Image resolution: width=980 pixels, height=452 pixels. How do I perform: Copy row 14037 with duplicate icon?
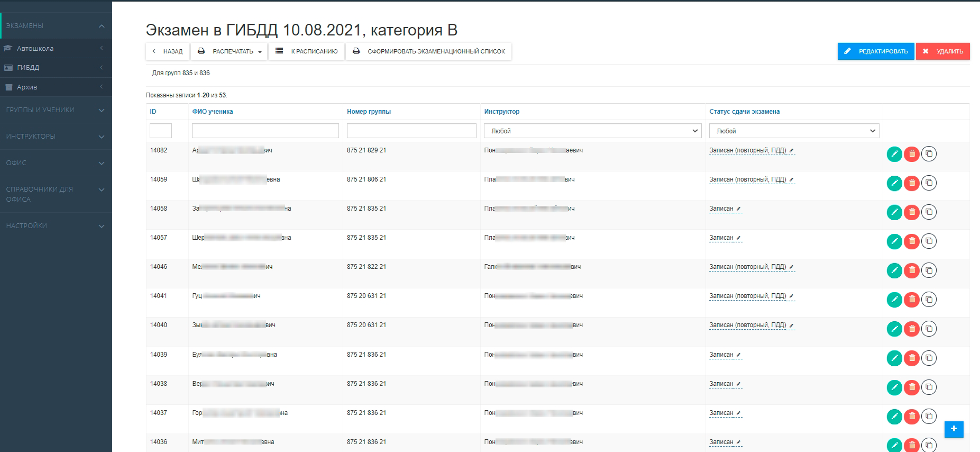click(929, 417)
